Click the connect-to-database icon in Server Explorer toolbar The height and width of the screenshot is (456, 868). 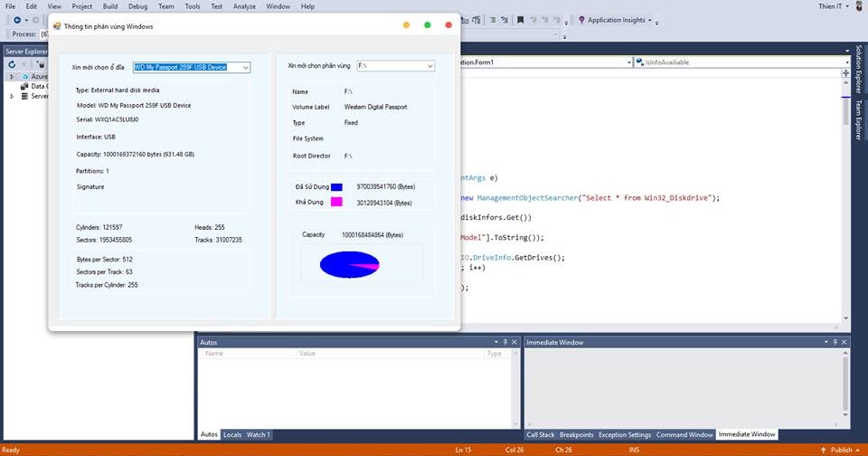pos(41,64)
